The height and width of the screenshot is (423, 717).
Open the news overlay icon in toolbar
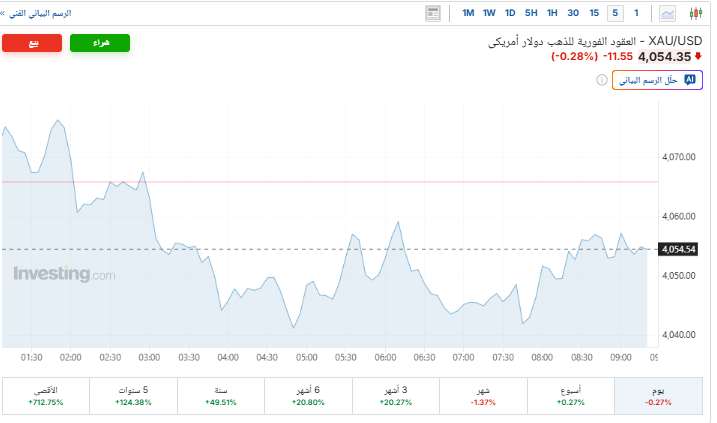(x=433, y=13)
